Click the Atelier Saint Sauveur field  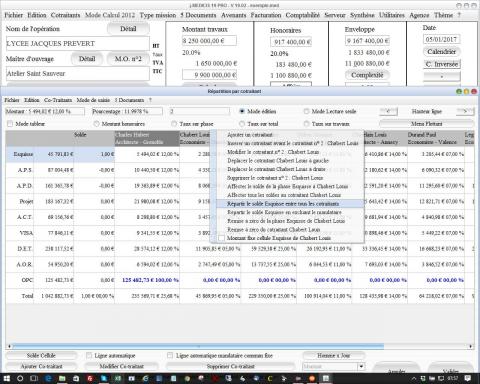click(77, 74)
